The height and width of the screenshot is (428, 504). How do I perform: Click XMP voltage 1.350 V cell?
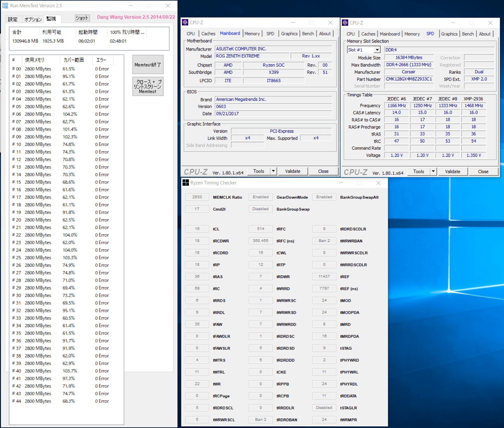474,155
